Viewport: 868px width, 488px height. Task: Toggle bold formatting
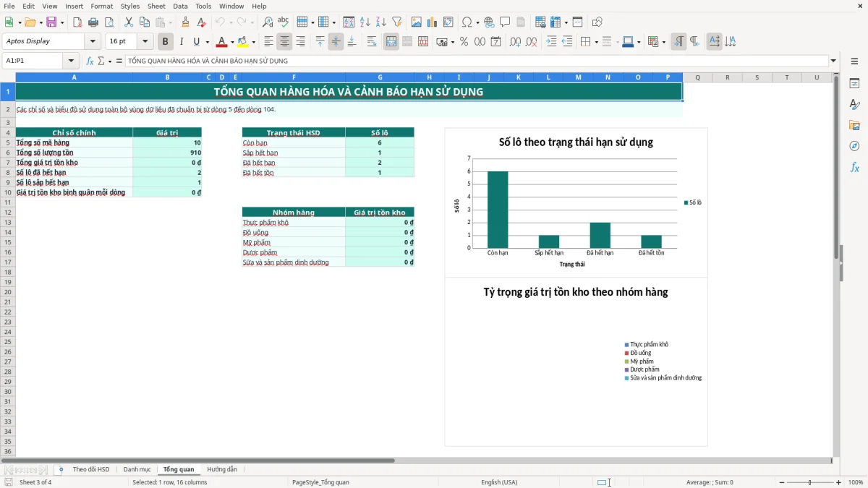pyautogui.click(x=166, y=42)
